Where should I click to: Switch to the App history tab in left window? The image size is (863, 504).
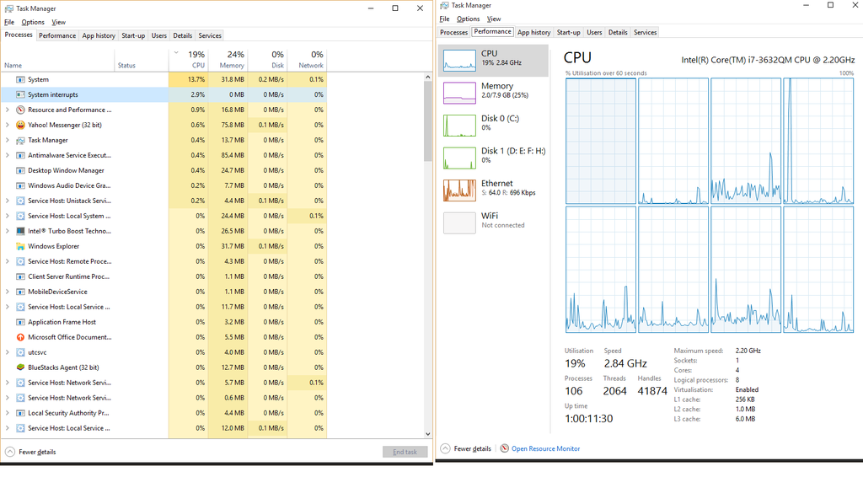point(99,35)
